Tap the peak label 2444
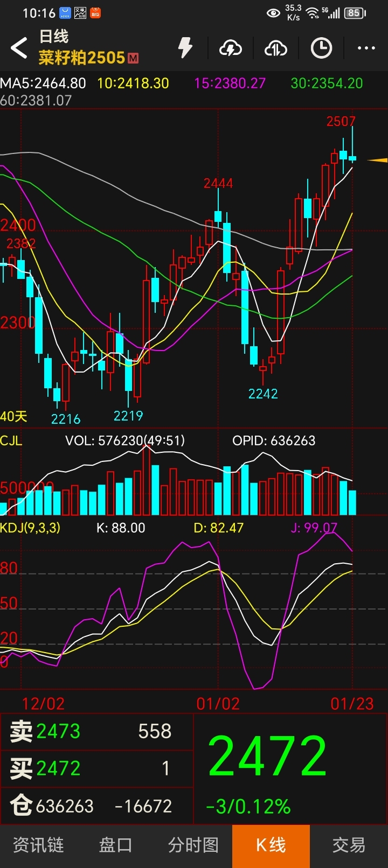 [x=218, y=183]
